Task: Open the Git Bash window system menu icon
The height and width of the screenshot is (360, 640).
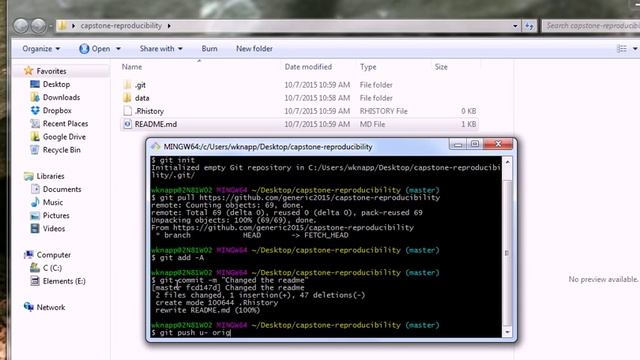Action: pos(156,147)
